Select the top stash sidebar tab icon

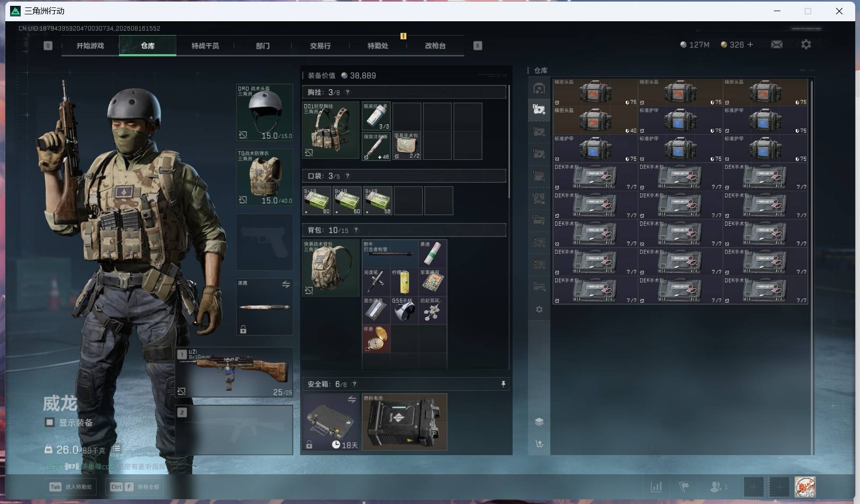(x=539, y=89)
